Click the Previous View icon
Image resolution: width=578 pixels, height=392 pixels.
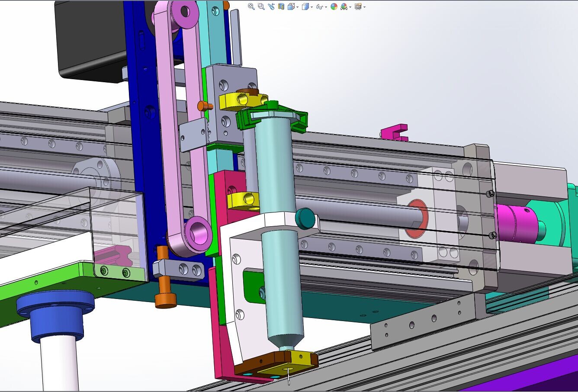(x=271, y=6)
